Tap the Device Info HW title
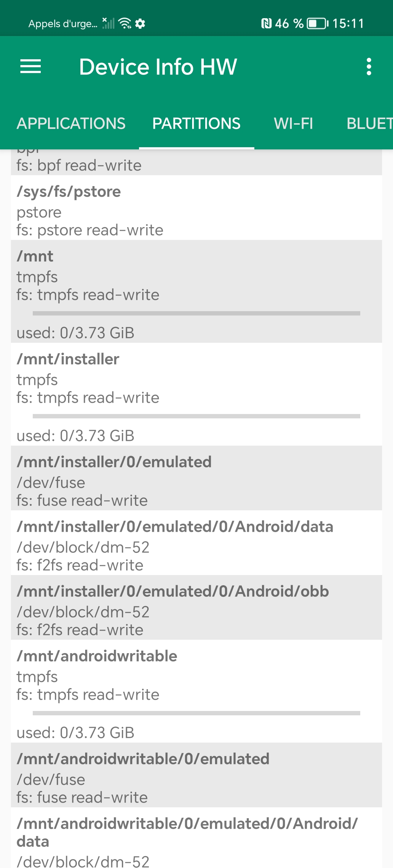Screen dimensions: 393x868 [158, 67]
